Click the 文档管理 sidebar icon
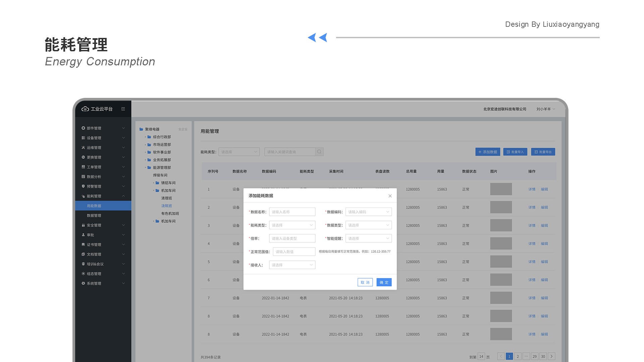 83,254
